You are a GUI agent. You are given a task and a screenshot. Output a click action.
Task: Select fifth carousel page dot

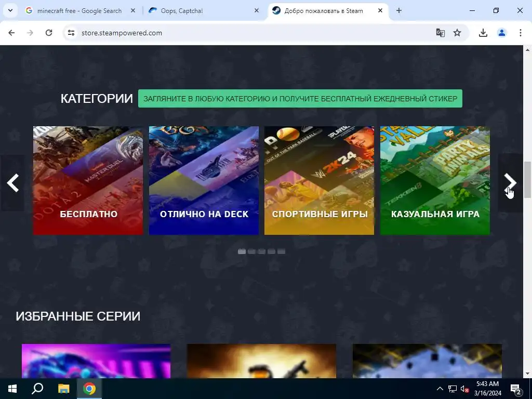pyautogui.click(x=281, y=251)
